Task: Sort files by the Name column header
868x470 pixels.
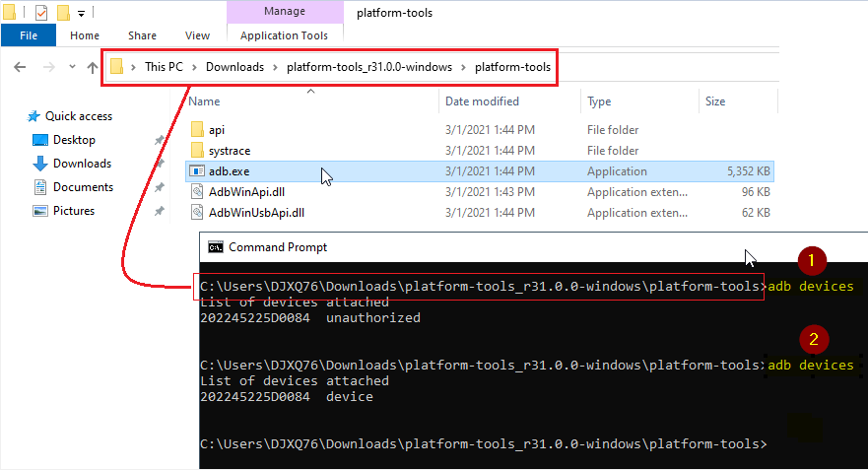Action: coord(204,101)
